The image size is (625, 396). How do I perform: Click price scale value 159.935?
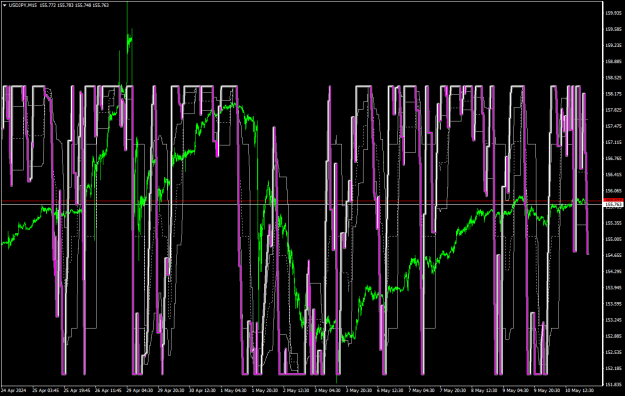(613, 13)
